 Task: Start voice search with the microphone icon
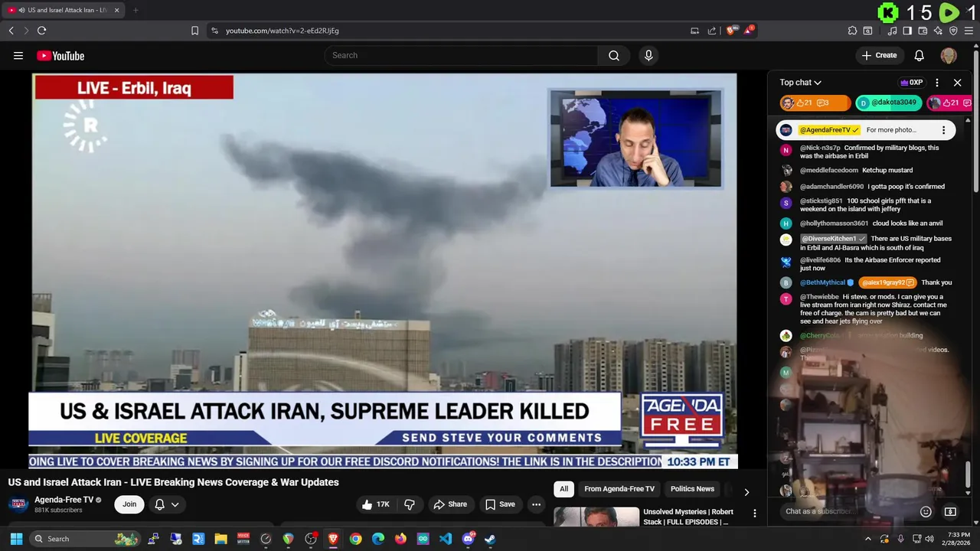(648, 55)
